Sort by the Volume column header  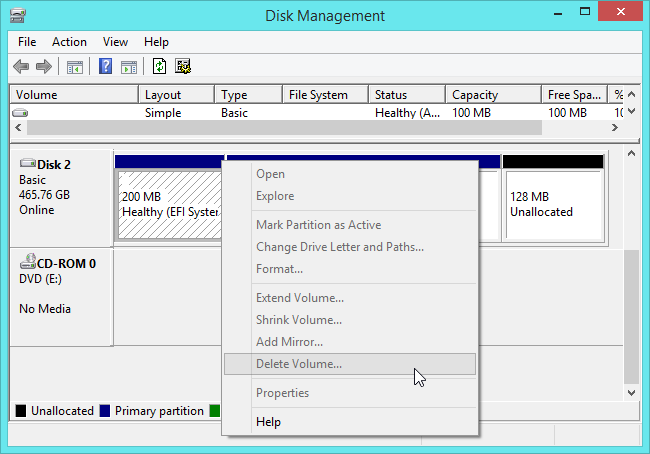click(73, 95)
